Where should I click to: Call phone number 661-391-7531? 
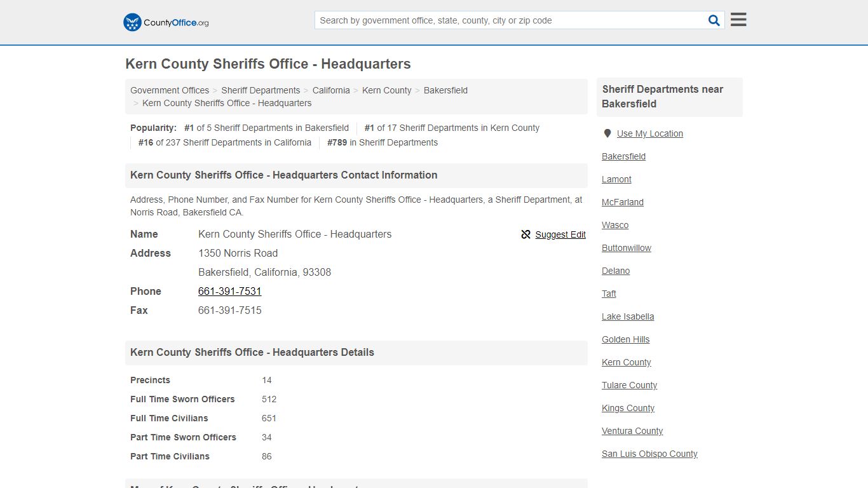coord(230,291)
